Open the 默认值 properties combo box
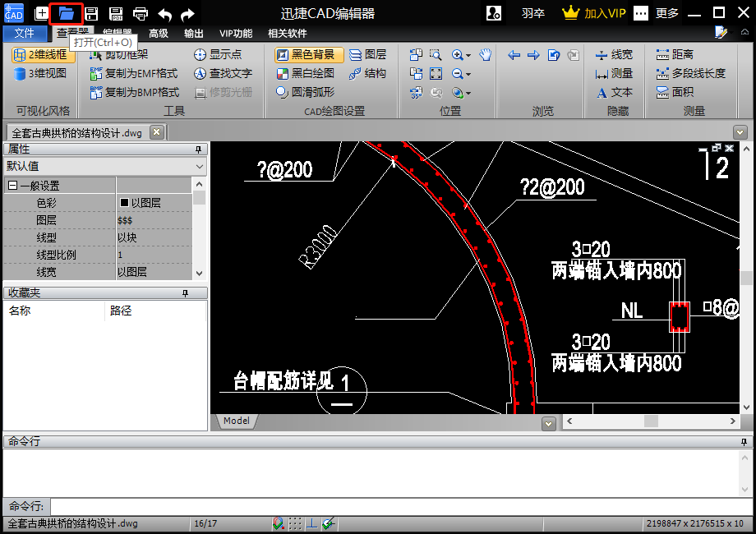The height and width of the screenshot is (534, 756). [x=105, y=166]
